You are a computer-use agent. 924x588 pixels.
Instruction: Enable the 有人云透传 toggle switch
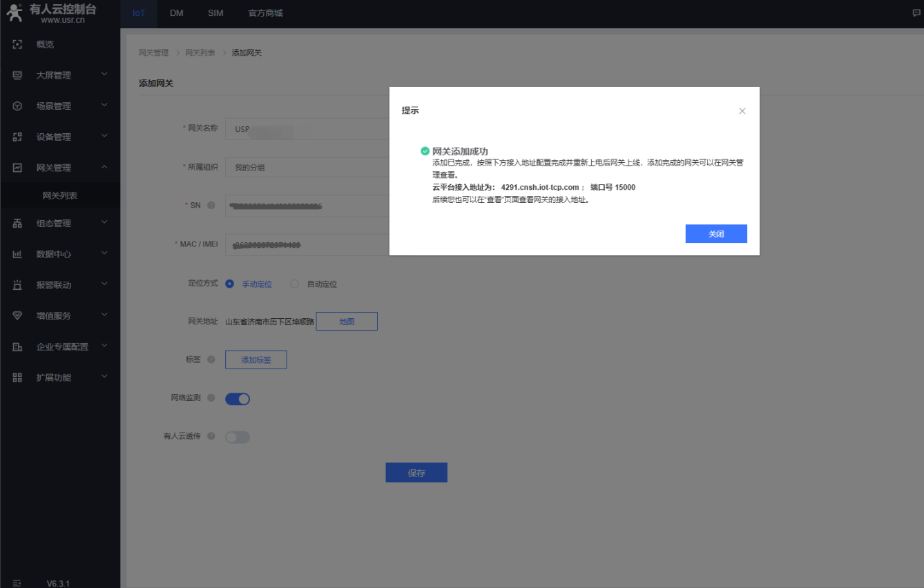pyautogui.click(x=238, y=437)
